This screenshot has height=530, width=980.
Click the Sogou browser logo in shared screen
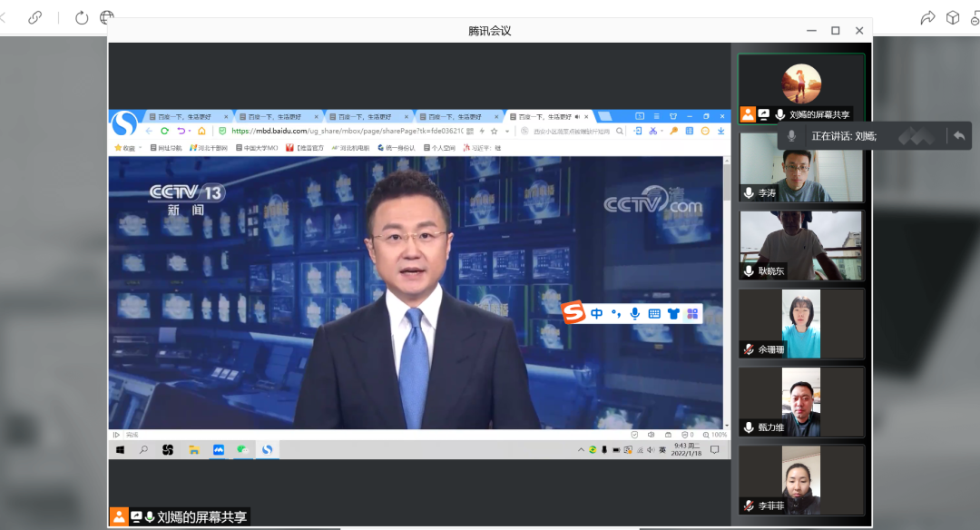(124, 123)
